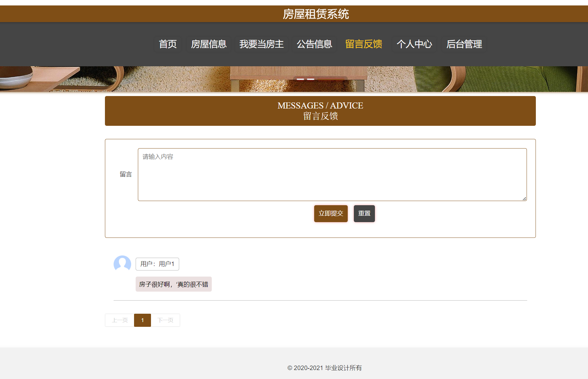This screenshot has height=379, width=588.
Task: Click the 上一页 pagination control
Action: point(119,320)
